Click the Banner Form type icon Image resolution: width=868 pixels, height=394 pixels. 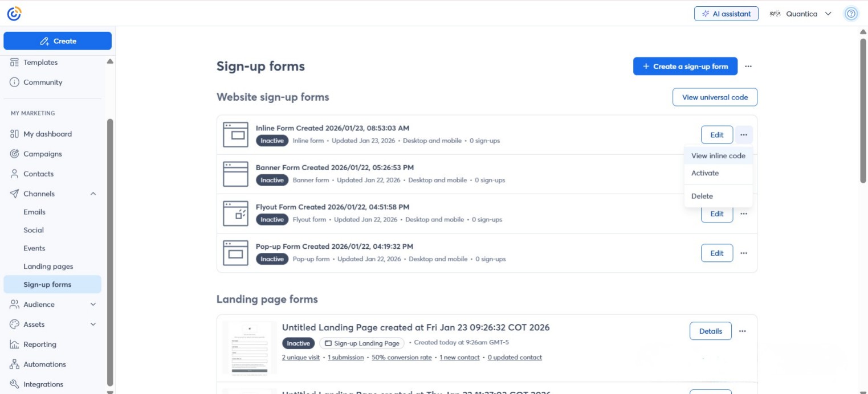tap(235, 174)
